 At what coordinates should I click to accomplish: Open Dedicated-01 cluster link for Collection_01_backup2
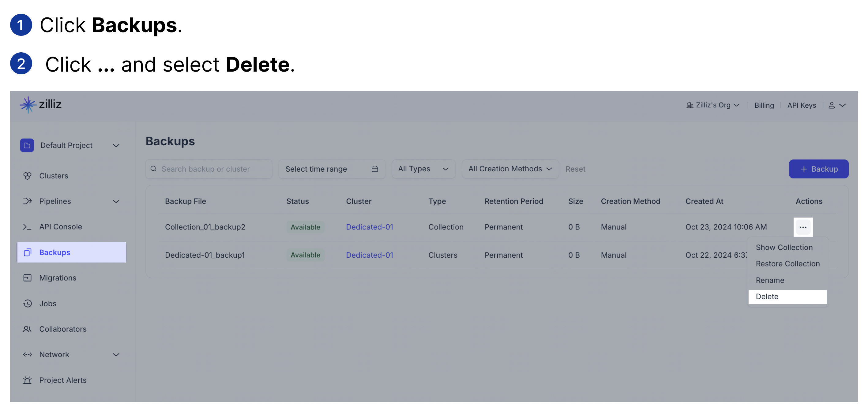pos(369,227)
